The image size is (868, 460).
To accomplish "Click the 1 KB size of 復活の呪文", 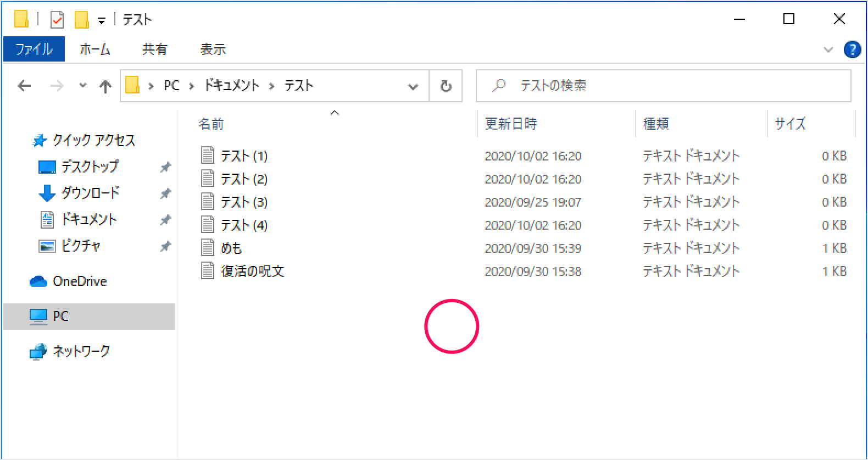I will [x=834, y=271].
